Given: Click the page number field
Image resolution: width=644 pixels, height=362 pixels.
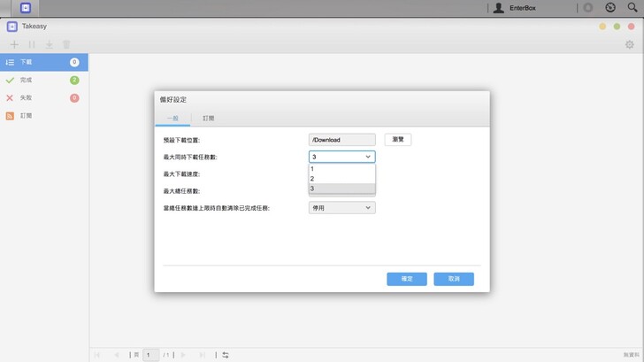Looking at the screenshot, I should (150, 355).
